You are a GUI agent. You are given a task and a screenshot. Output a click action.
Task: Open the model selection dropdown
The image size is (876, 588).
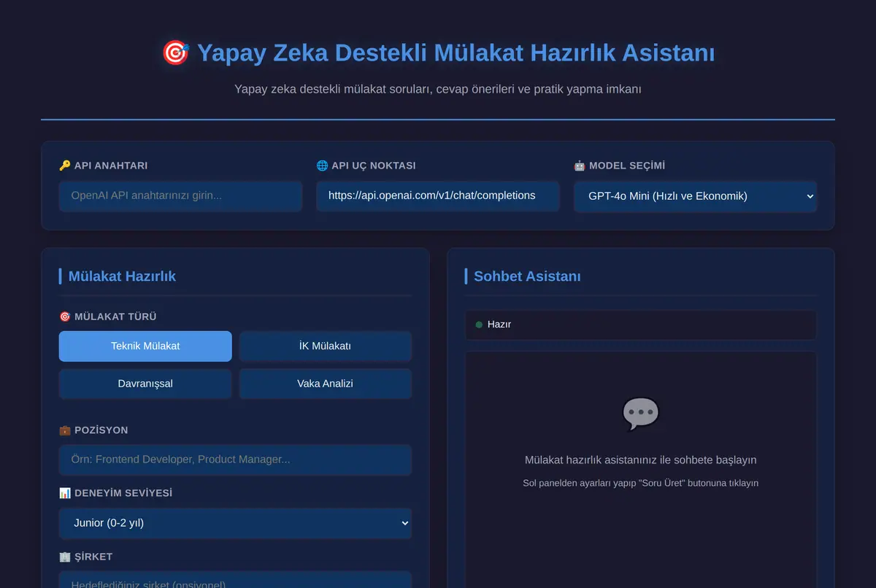pos(695,196)
